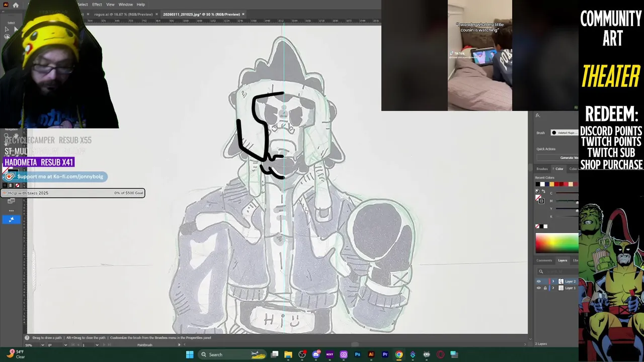The width and height of the screenshot is (644, 362).
Task: Close the 20260311_201025.jpg document tab
Action: (244, 14)
